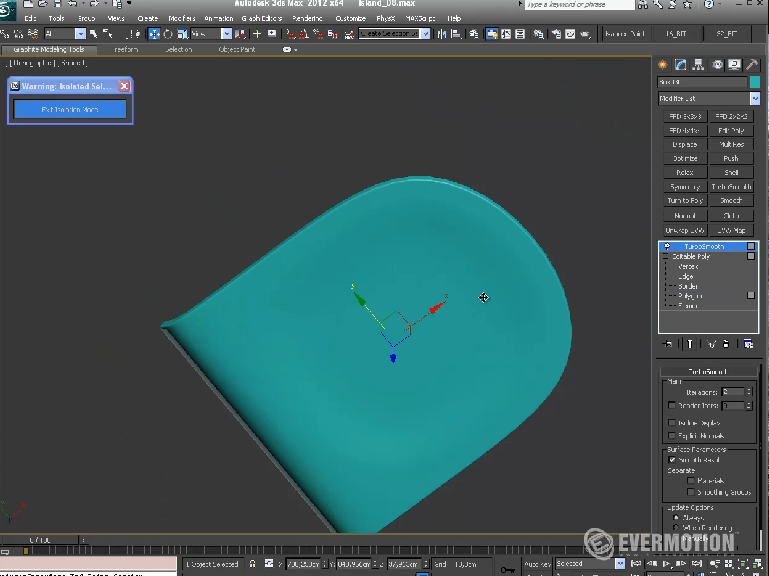Open selection filter dropdown in toolbar

point(80,34)
